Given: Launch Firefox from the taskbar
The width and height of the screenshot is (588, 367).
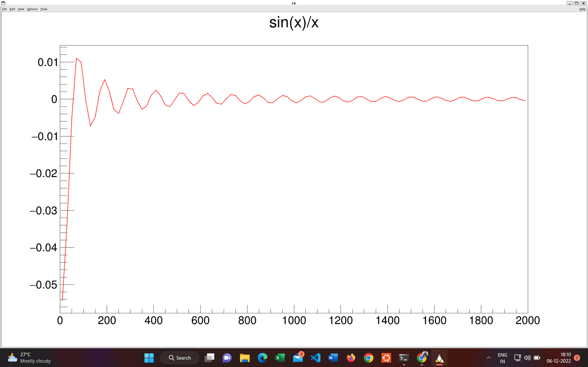Looking at the screenshot, I should pyautogui.click(x=351, y=358).
